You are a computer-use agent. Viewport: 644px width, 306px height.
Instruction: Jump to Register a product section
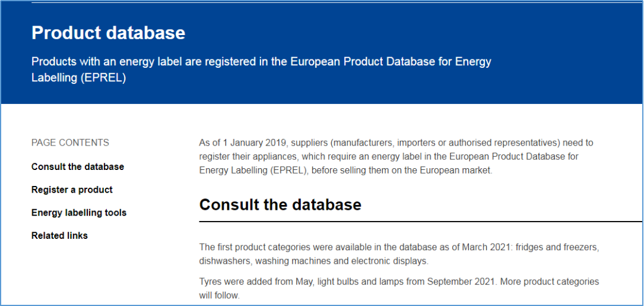pyautogui.click(x=72, y=190)
